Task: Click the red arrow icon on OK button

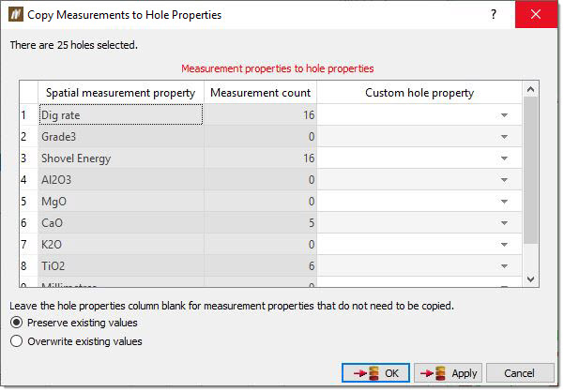Action: 359,373
